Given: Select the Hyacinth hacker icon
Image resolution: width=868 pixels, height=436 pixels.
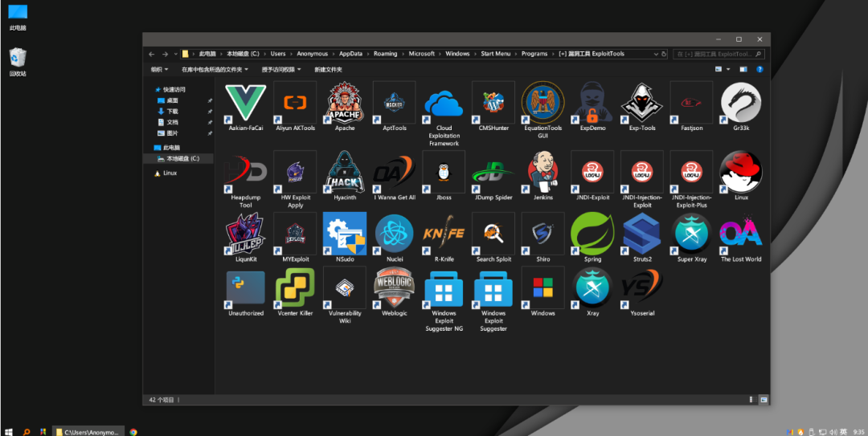Looking at the screenshot, I should (345, 172).
